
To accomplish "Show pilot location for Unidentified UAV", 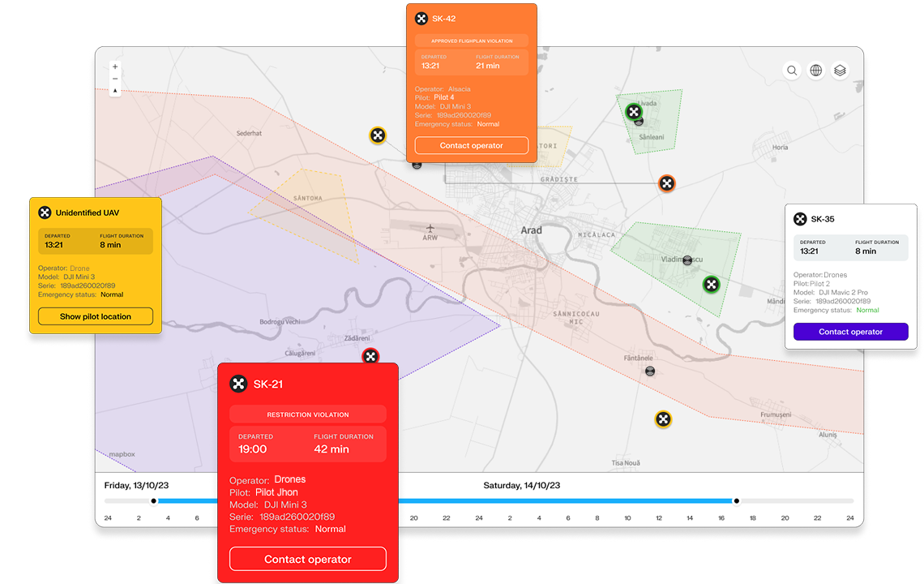I will (96, 316).
